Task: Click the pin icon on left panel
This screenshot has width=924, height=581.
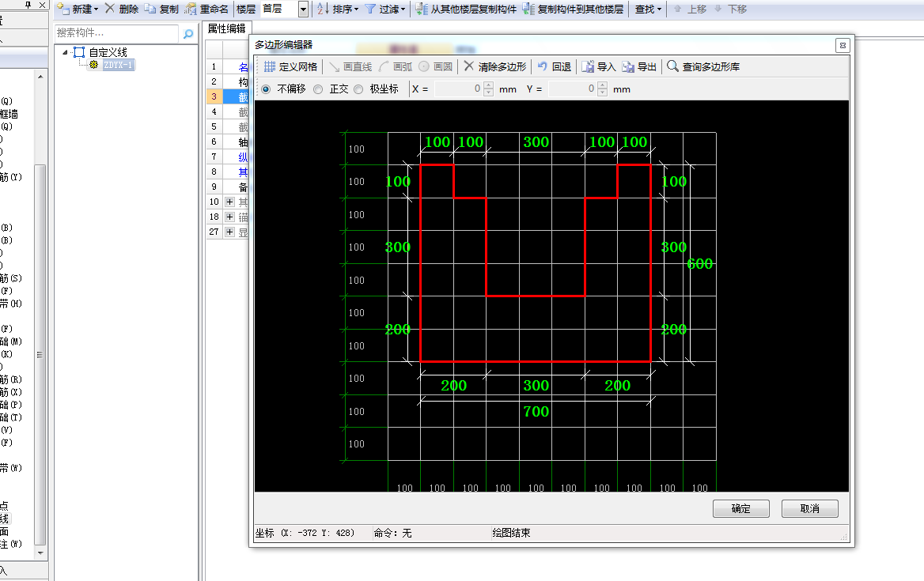Action: tap(28, 5)
